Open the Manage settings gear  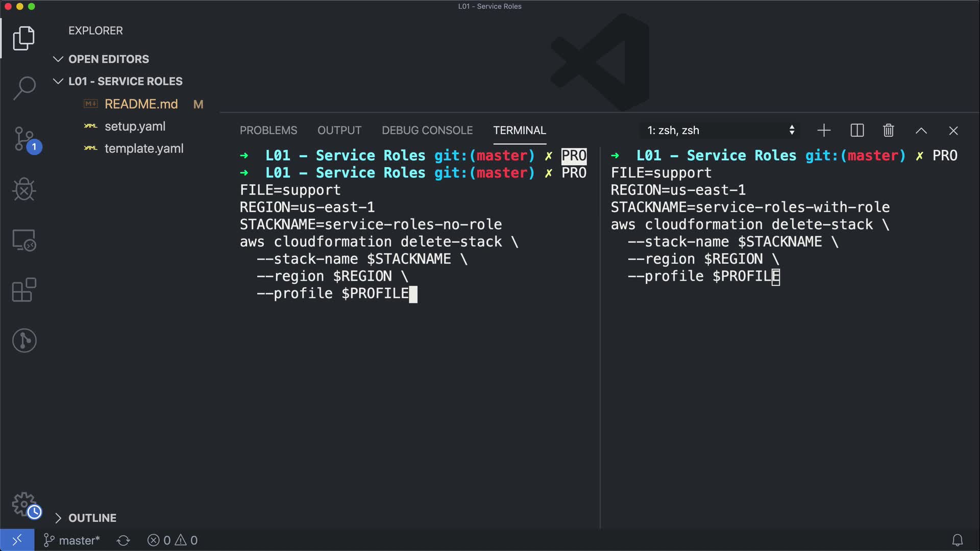click(24, 504)
